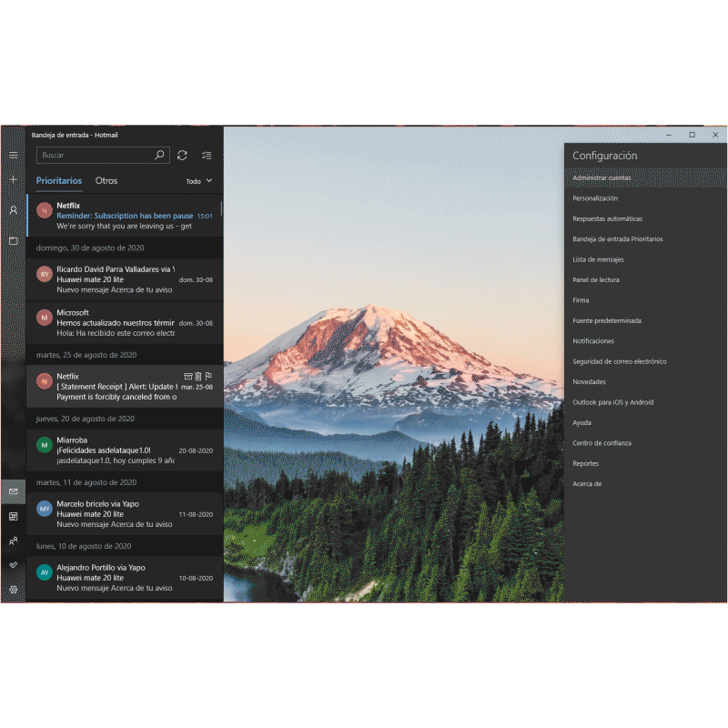Sync this view with refresh icon
The width and height of the screenshot is (728, 728).
(x=182, y=156)
